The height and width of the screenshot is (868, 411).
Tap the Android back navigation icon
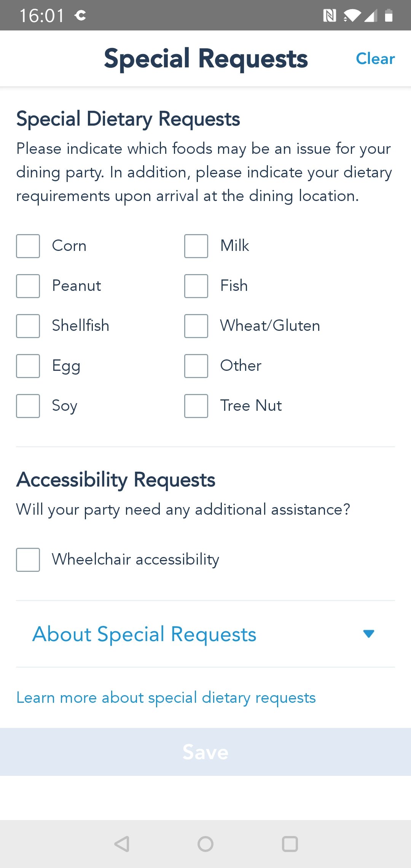(x=122, y=844)
